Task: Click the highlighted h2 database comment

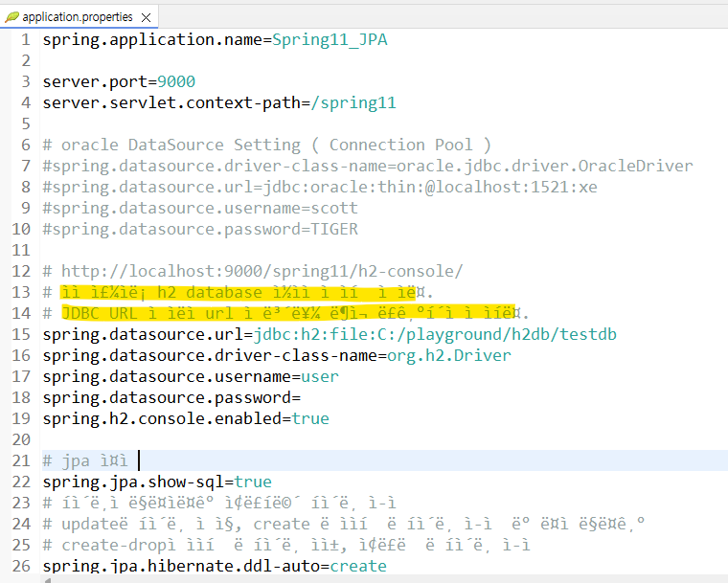Action: (x=238, y=292)
